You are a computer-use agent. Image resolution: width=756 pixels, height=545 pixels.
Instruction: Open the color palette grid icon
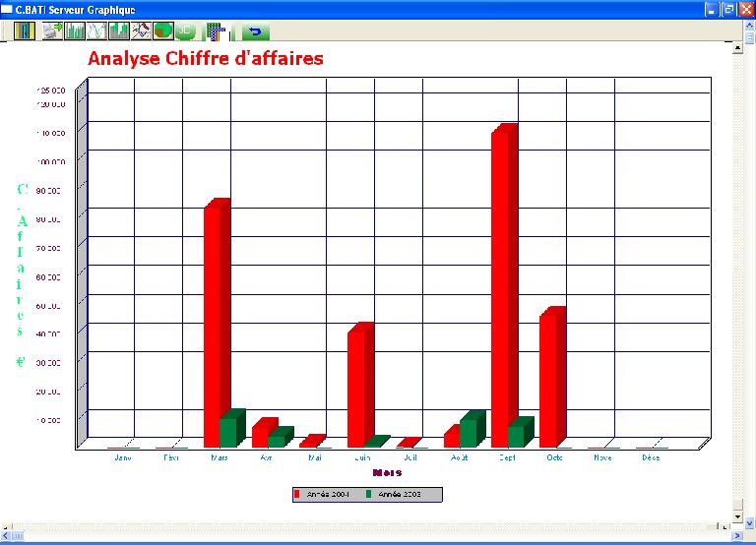coord(217,30)
